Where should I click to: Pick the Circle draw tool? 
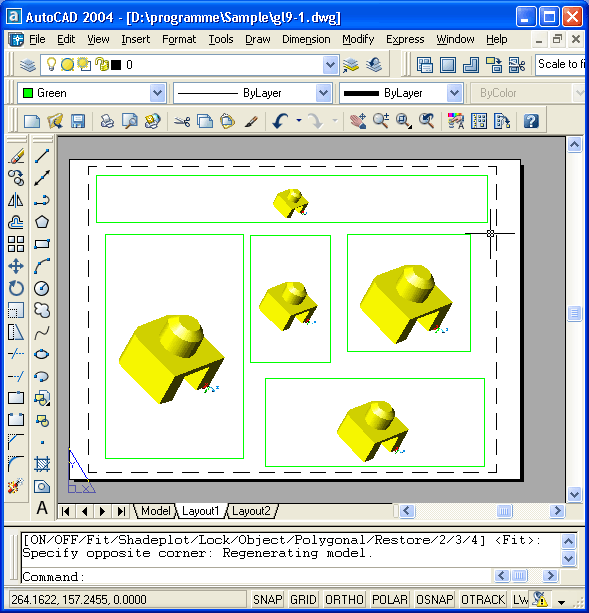pos(42,289)
